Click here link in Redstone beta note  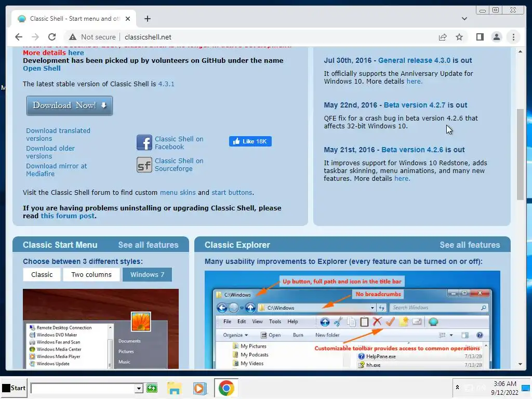pos(402,179)
